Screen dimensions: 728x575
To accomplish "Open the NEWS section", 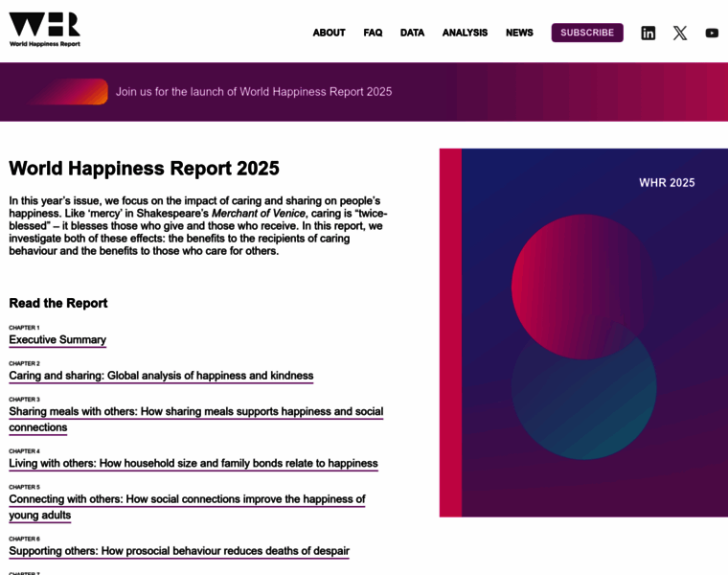I will point(519,33).
